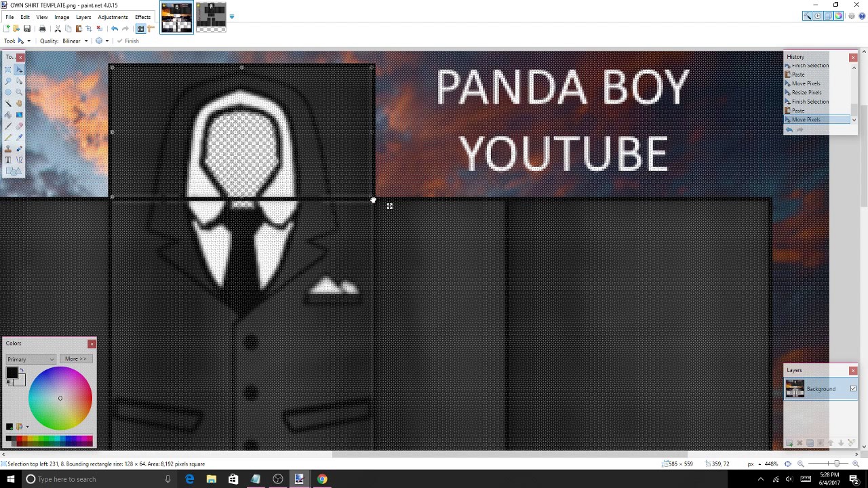Select the Magic Wand tool
The image size is (868, 488).
click(x=8, y=104)
